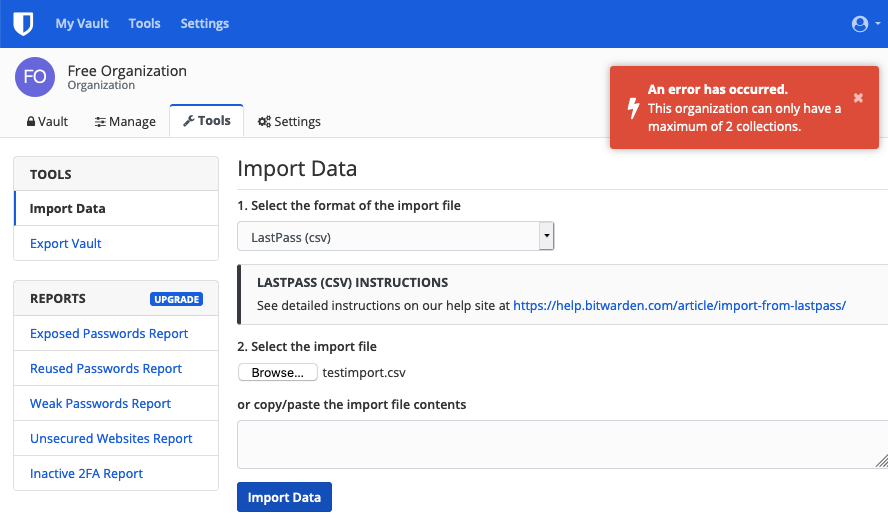Viewport: 888px width, 519px height.
Task: Open My Vault in top navigation
Action: click(x=82, y=23)
